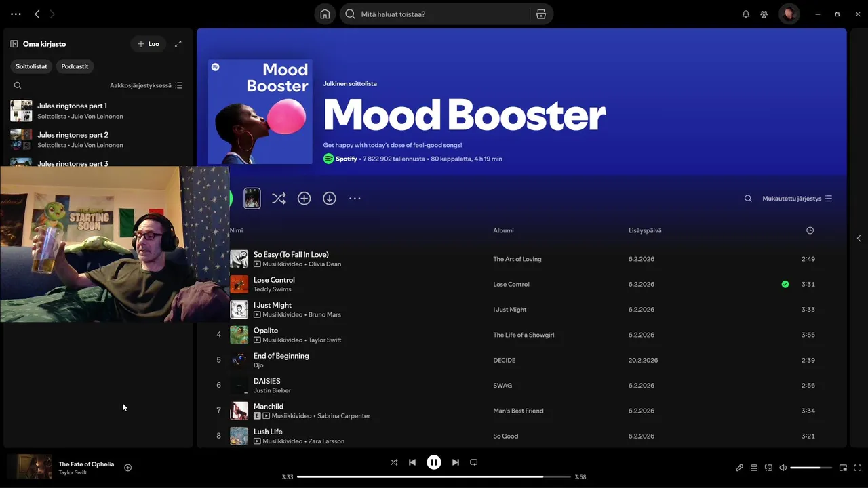Adjust the volume slider

pyautogui.click(x=811, y=468)
